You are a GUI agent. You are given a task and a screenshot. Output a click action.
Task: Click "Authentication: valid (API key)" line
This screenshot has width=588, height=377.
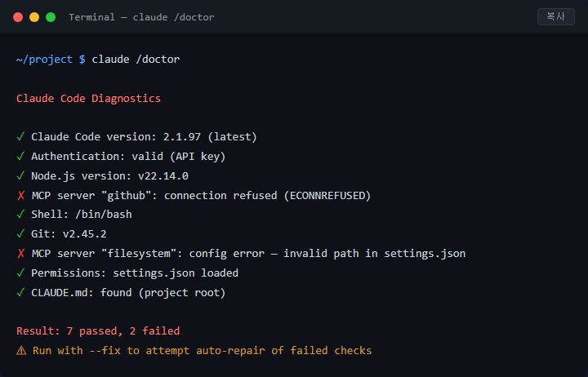[x=128, y=157]
